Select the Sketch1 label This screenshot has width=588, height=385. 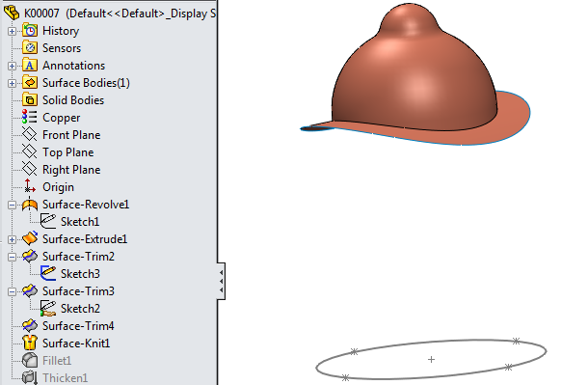point(80,222)
